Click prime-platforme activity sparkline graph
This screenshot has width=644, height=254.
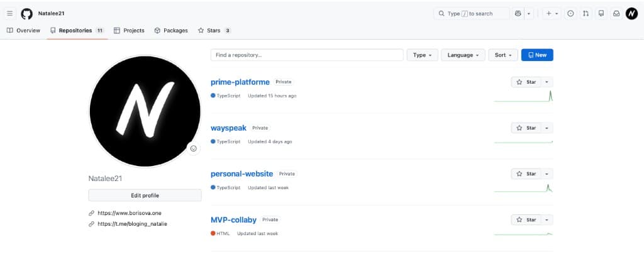click(524, 96)
